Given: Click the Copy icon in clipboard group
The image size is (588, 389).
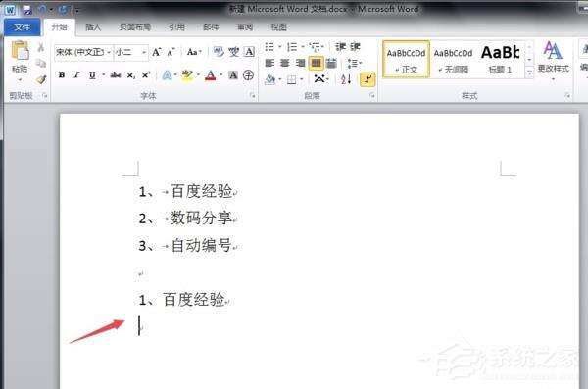Looking at the screenshot, I should pyautogui.click(x=40, y=64).
